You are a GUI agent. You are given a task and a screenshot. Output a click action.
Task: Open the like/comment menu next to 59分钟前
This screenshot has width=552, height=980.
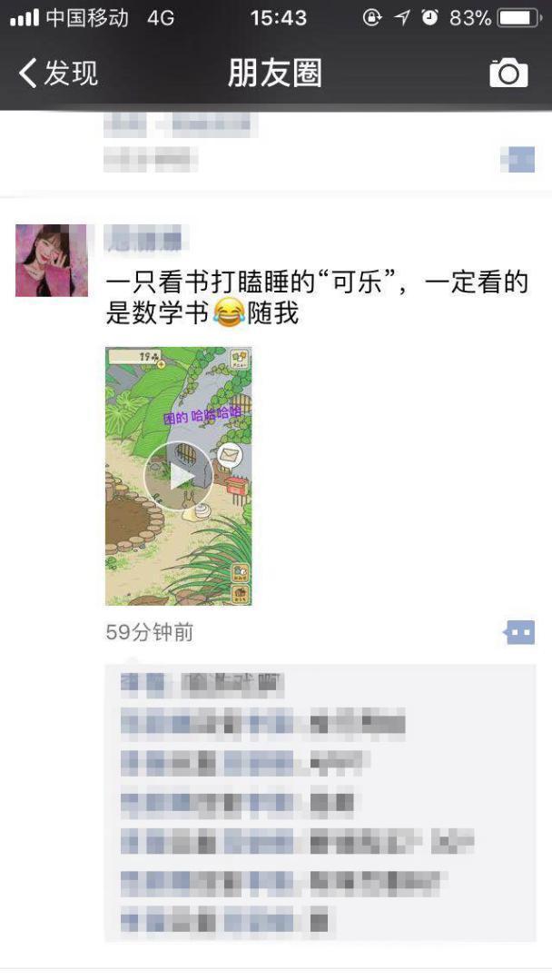[519, 632]
